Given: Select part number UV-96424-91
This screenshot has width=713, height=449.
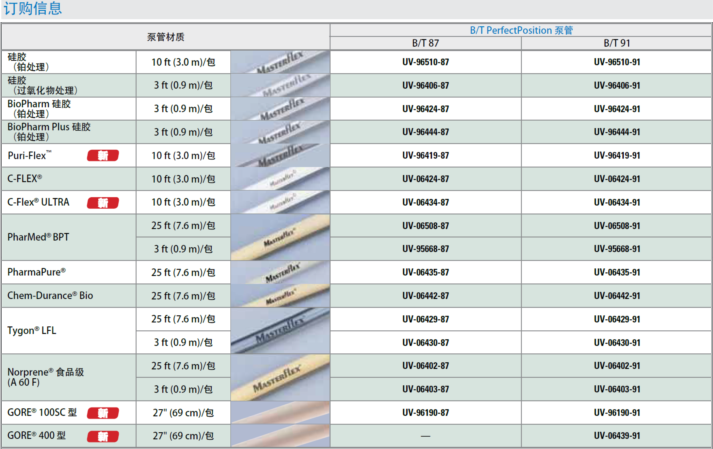Looking at the screenshot, I should click(x=617, y=109).
